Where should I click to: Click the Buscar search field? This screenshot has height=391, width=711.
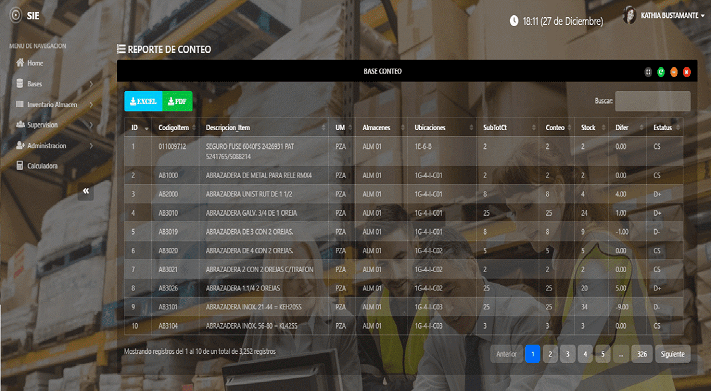point(653,101)
